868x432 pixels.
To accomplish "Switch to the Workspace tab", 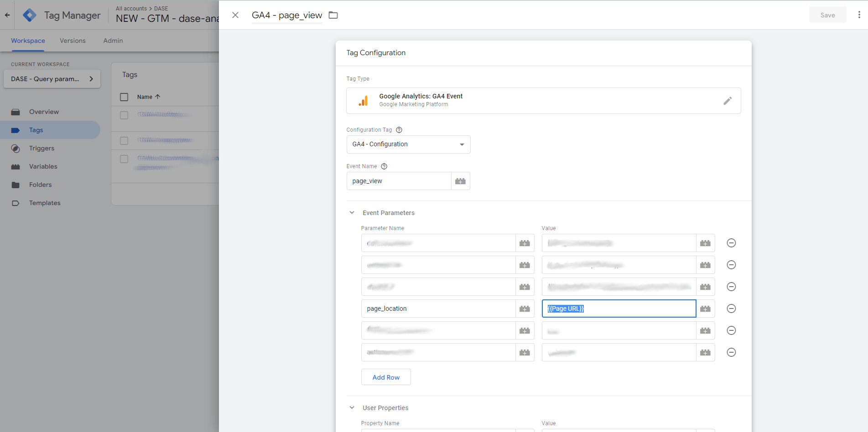I will [28, 41].
